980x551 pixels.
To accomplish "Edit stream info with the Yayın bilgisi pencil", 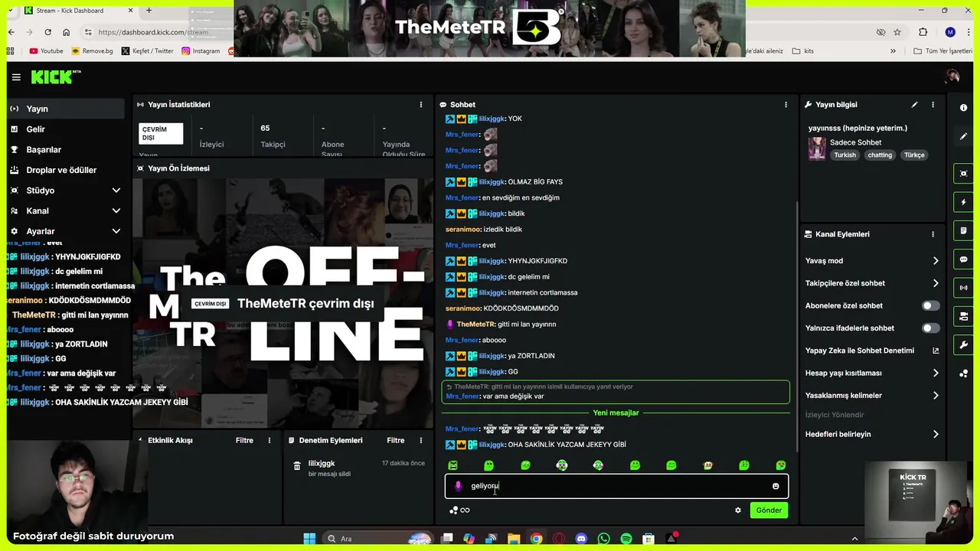I will (914, 105).
